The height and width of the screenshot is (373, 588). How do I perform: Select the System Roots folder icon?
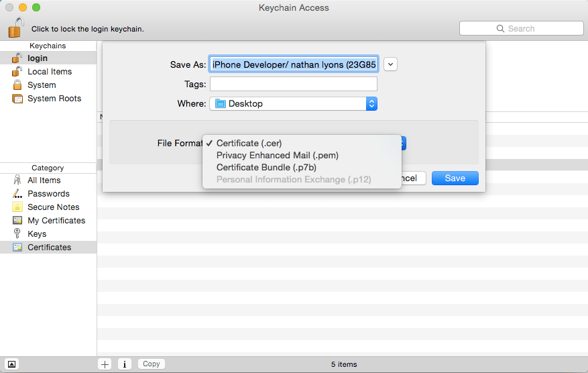pyautogui.click(x=17, y=99)
